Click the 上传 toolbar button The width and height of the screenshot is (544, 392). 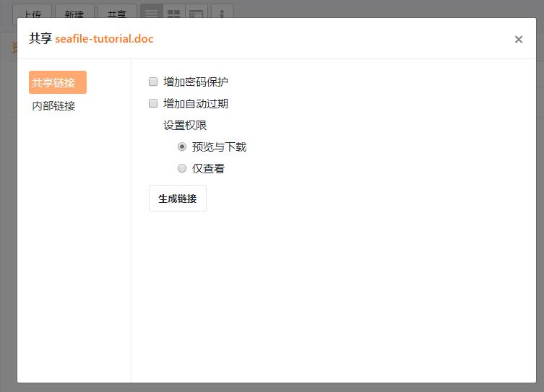tap(32, 13)
